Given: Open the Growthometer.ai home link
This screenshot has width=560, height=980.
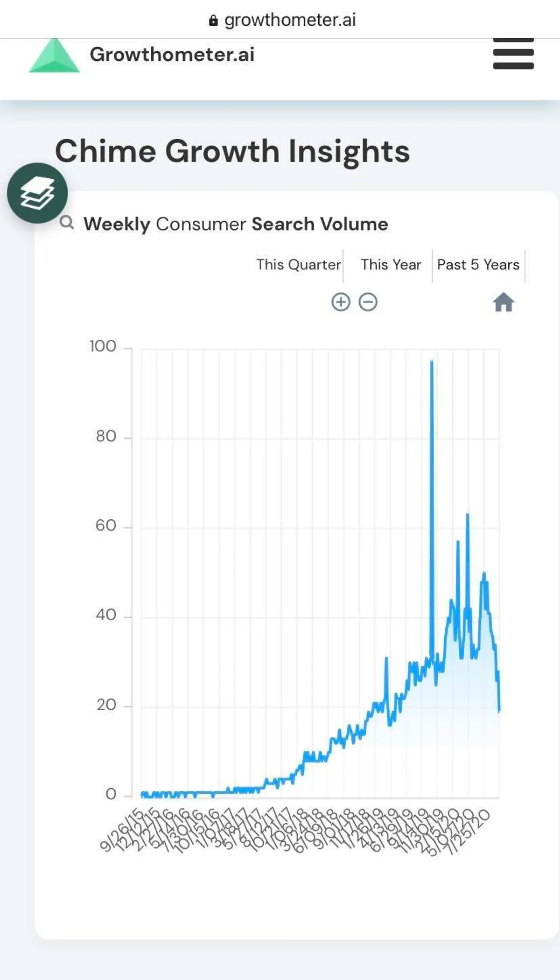Looking at the screenshot, I should [x=172, y=55].
